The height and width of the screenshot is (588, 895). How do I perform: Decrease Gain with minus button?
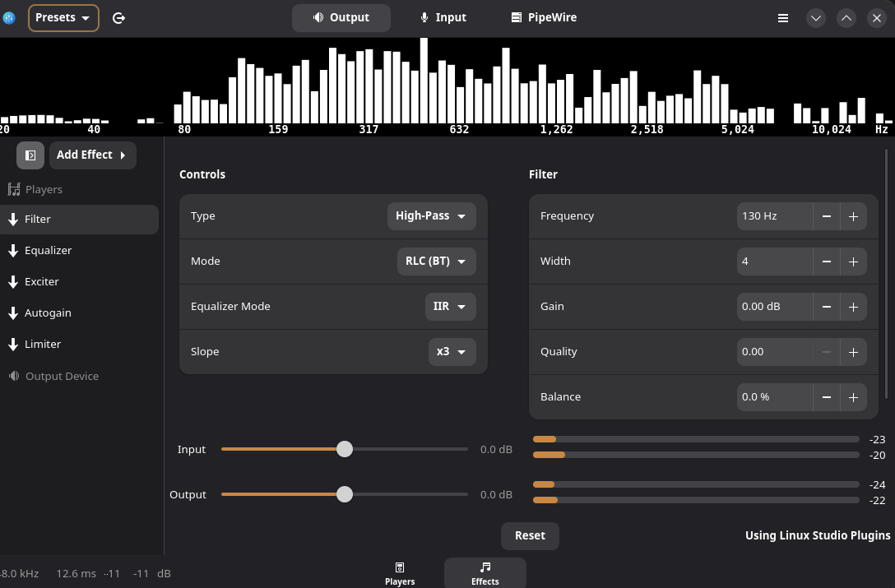pyautogui.click(x=827, y=307)
